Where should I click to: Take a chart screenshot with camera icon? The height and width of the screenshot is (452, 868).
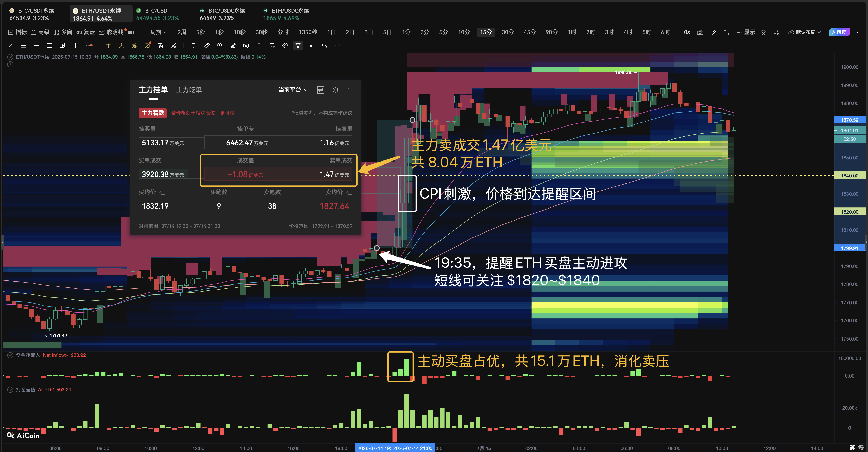(700, 32)
